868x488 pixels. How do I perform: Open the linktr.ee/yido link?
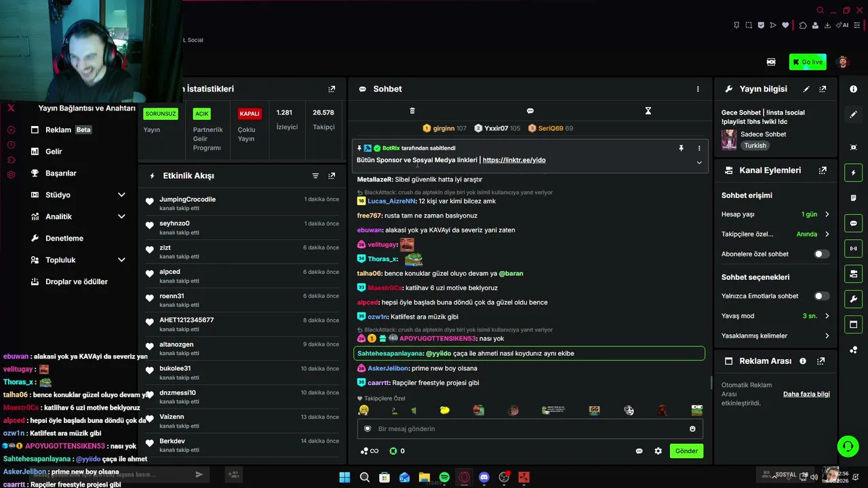[514, 160]
